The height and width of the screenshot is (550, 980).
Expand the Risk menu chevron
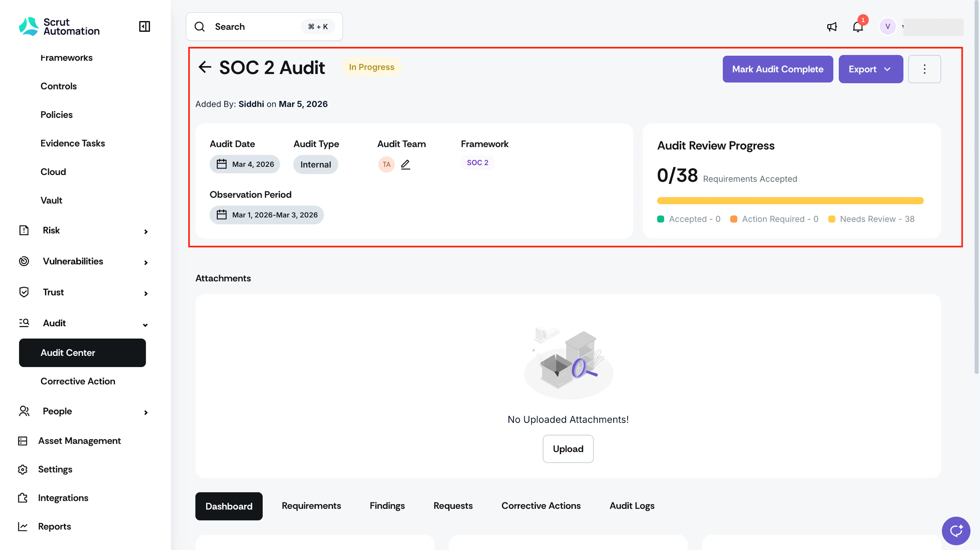tap(146, 232)
